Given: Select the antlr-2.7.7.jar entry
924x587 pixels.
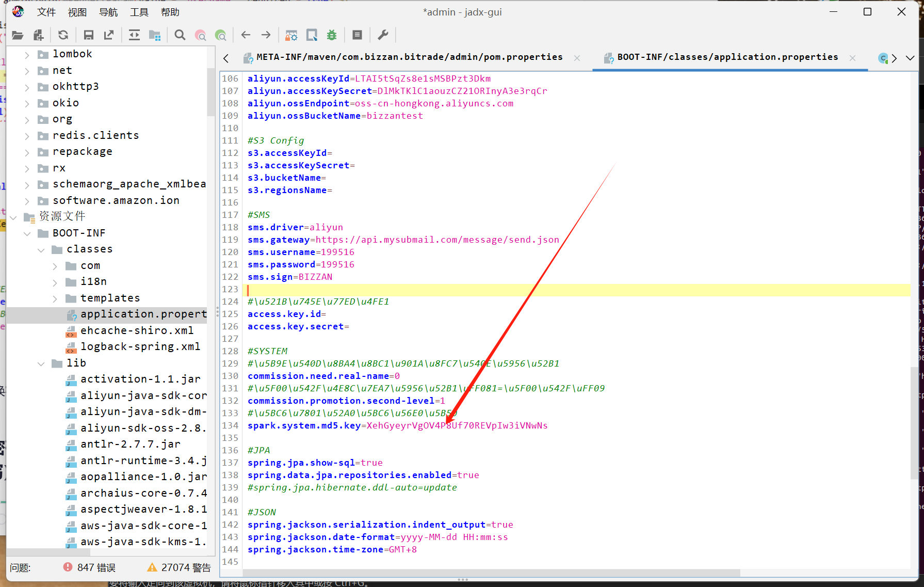Looking at the screenshot, I should pos(123,445).
